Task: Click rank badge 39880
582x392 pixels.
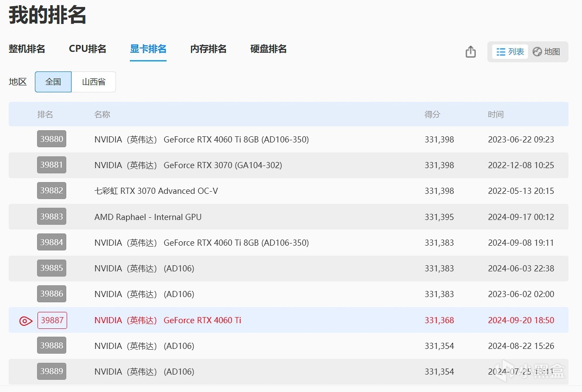Action: point(51,139)
